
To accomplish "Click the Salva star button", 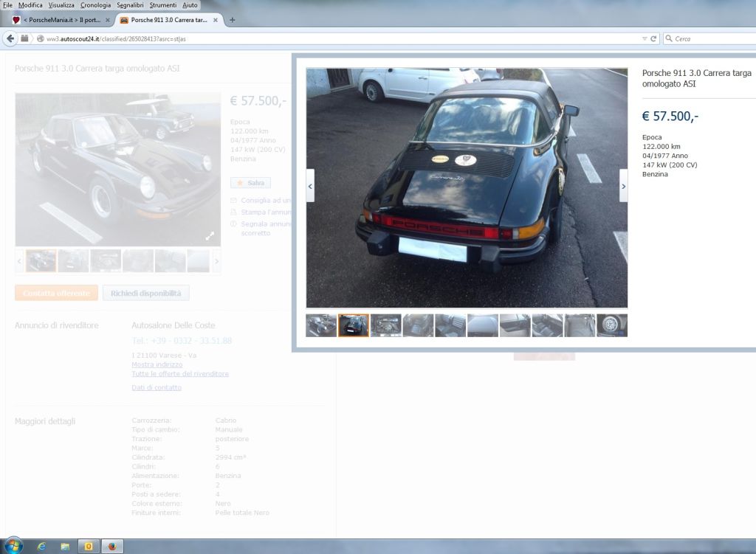I will pos(251,183).
